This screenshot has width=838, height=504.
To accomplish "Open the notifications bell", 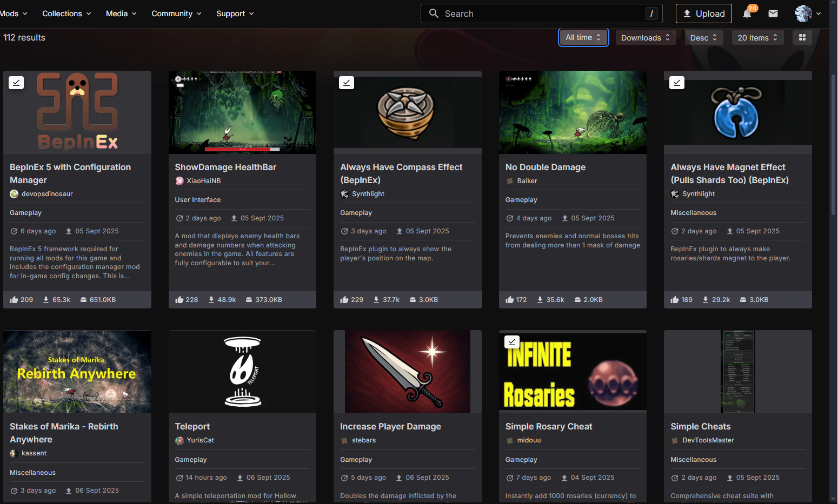I will tap(747, 14).
